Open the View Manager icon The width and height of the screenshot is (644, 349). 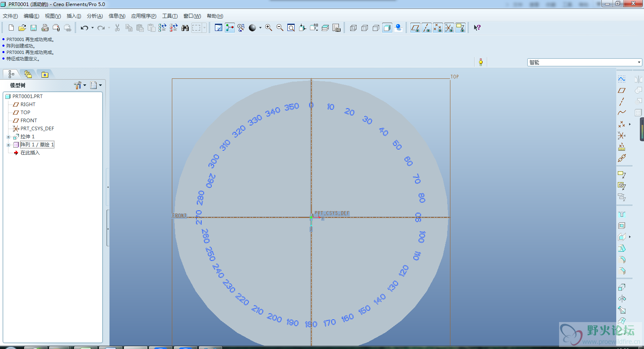point(336,28)
